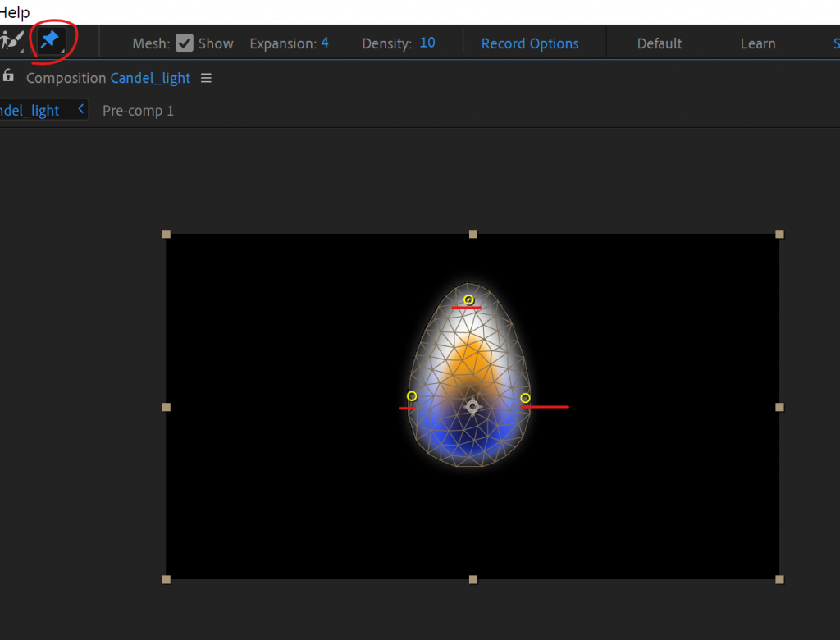Click the Expansion label text
This screenshot has height=640, width=840.
pos(283,43)
